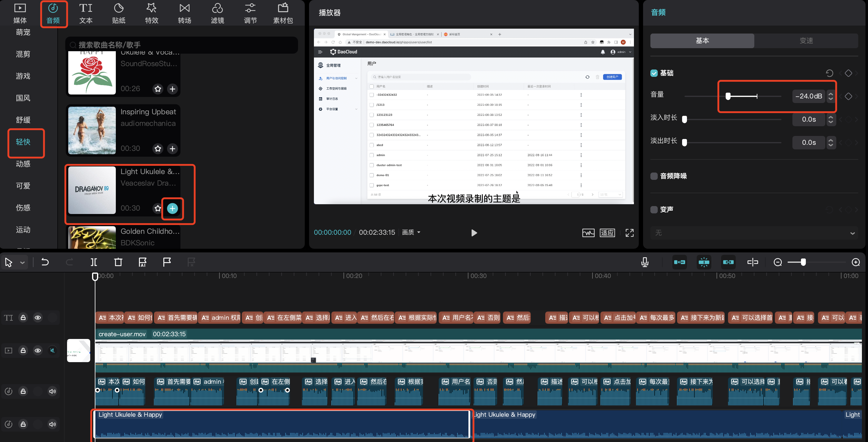Click the microphone record icon
Viewport: 868px width, 442px height.
coord(645,262)
